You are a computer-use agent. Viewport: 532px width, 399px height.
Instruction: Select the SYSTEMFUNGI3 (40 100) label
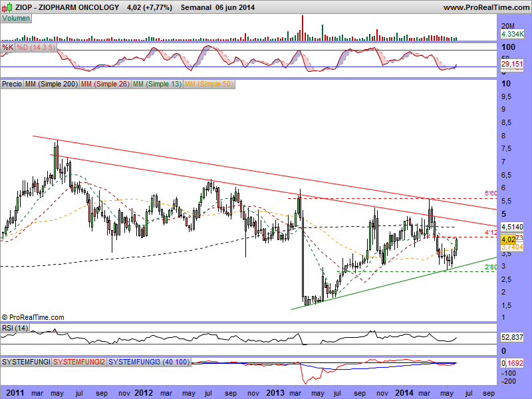(x=148, y=362)
